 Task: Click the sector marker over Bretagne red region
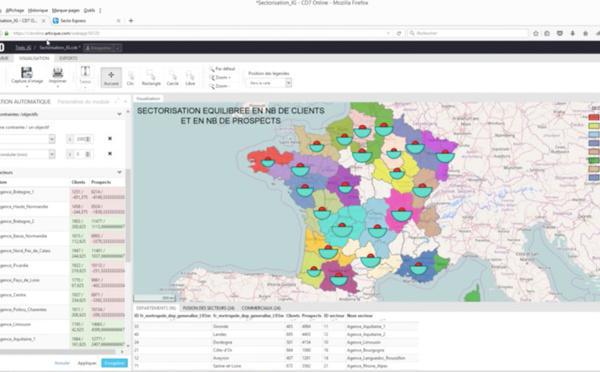point(268,162)
